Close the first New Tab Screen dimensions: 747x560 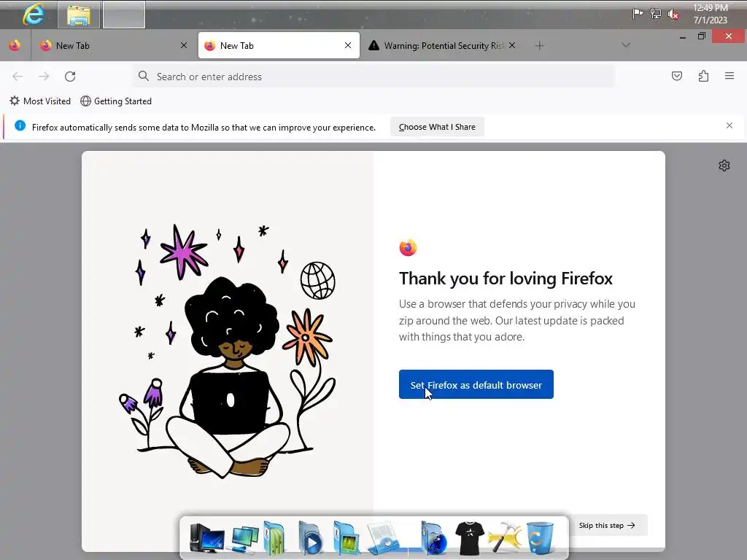pos(184,45)
